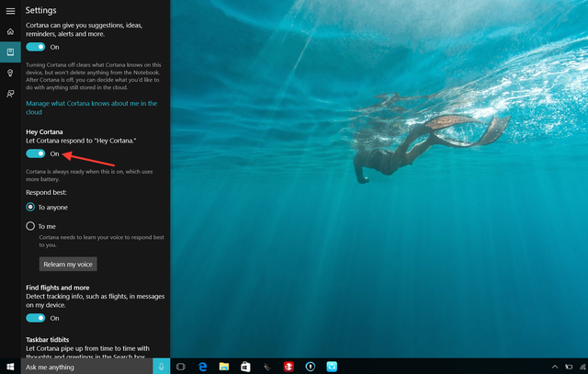The image size is (588, 374).
Task: Open Manage what Cortana knows about me link
Action: pos(92,108)
